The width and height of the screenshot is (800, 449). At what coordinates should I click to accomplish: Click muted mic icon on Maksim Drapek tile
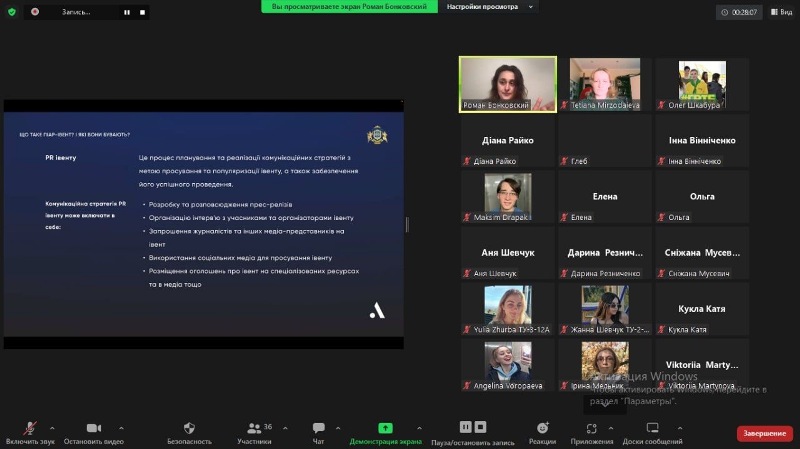466,217
